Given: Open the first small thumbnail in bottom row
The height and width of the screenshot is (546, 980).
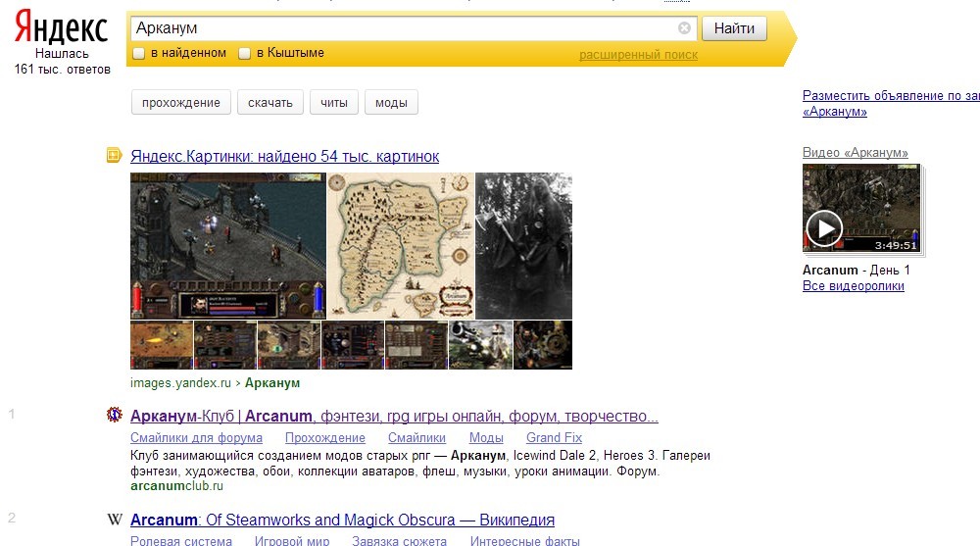Looking at the screenshot, I should click(x=162, y=345).
